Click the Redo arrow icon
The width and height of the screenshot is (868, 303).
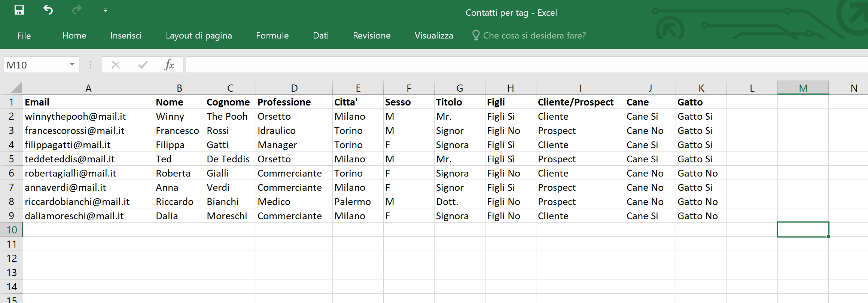(x=77, y=10)
